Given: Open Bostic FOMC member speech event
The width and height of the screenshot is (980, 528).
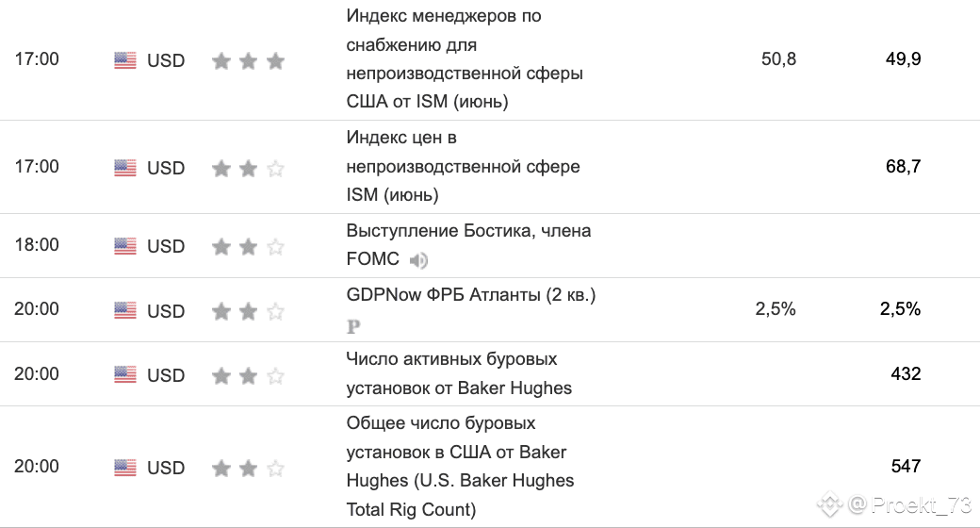Looking at the screenshot, I should tap(468, 244).
